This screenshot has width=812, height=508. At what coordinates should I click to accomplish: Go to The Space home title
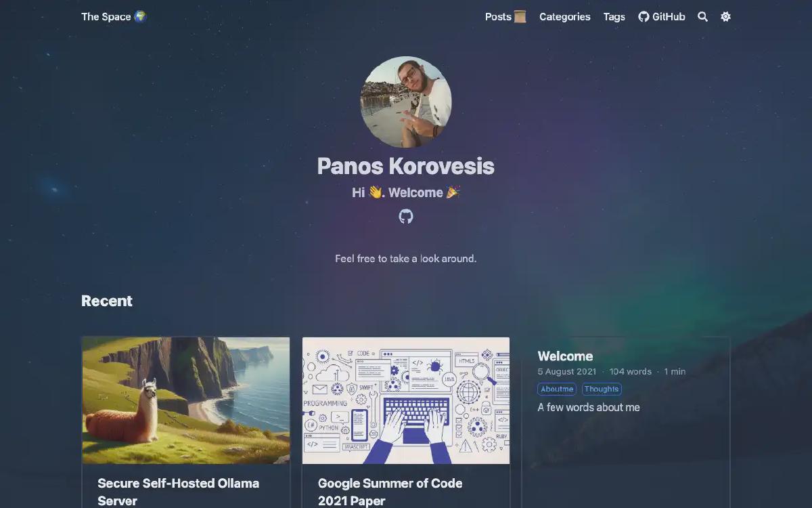113,17
